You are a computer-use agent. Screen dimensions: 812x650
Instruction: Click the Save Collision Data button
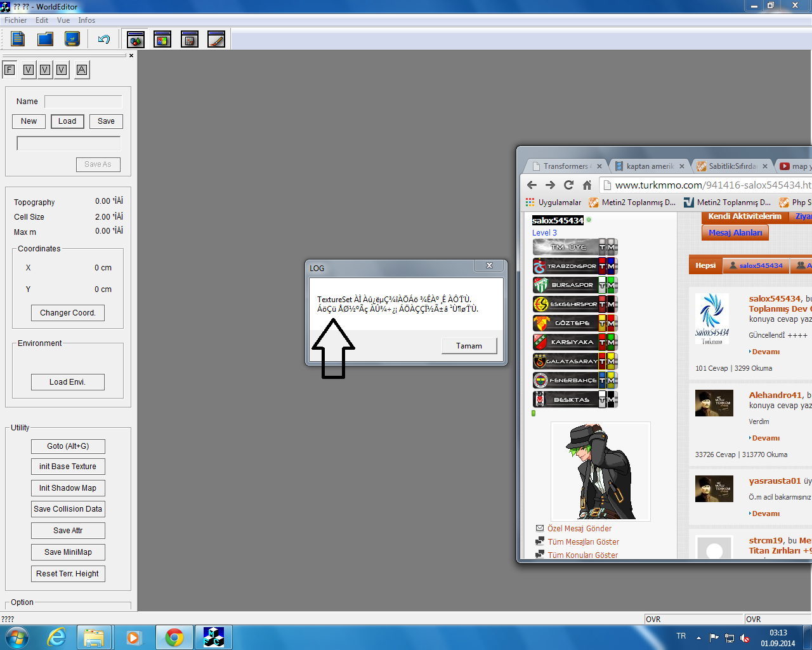(x=68, y=509)
